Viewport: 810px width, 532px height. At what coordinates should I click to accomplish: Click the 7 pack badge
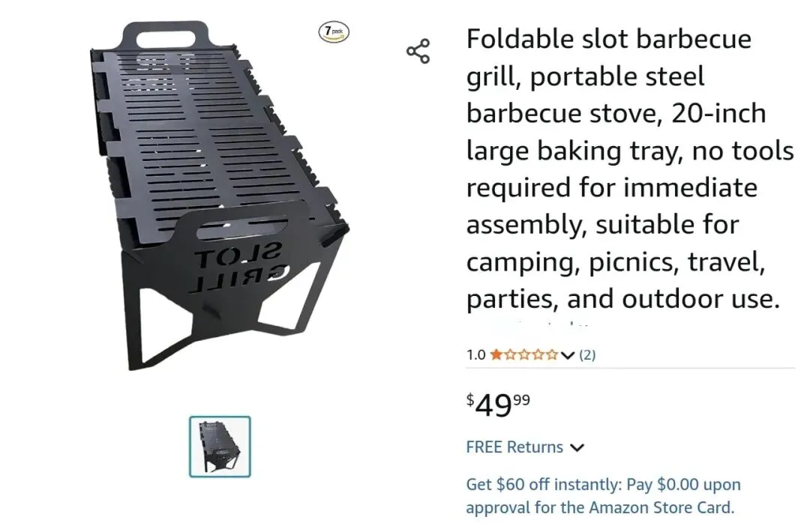[334, 32]
